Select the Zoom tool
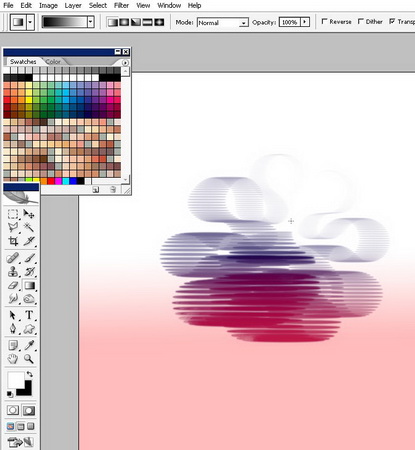 pyautogui.click(x=29, y=359)
